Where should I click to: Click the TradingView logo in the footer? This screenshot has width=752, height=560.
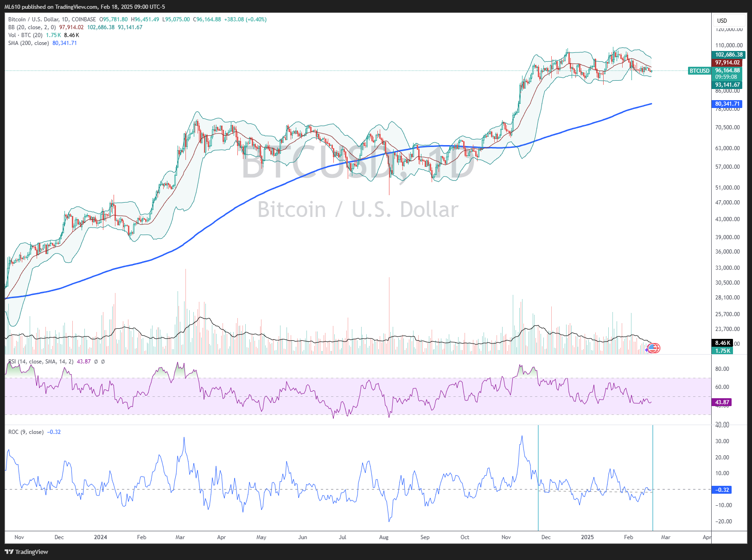(x=26, y=552)
